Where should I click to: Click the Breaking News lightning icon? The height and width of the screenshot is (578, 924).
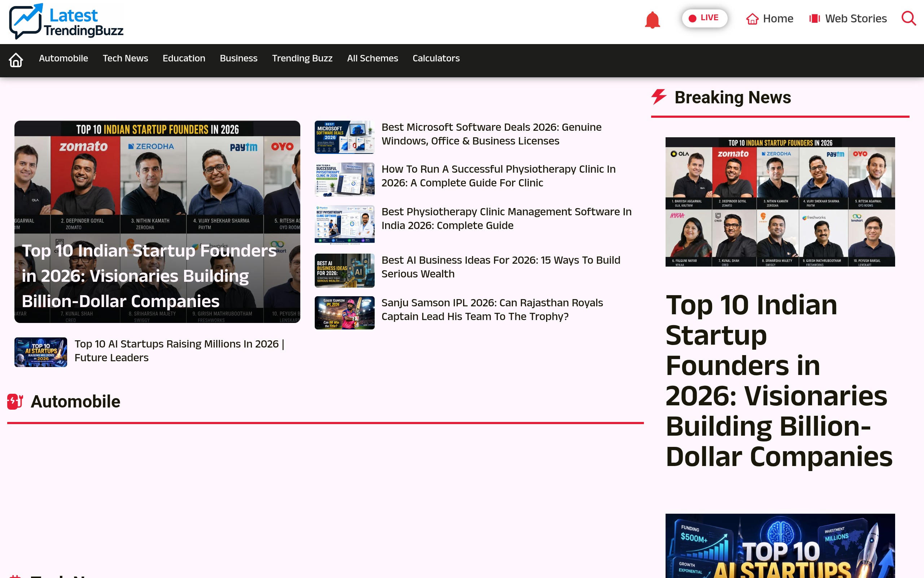[659, 97]
